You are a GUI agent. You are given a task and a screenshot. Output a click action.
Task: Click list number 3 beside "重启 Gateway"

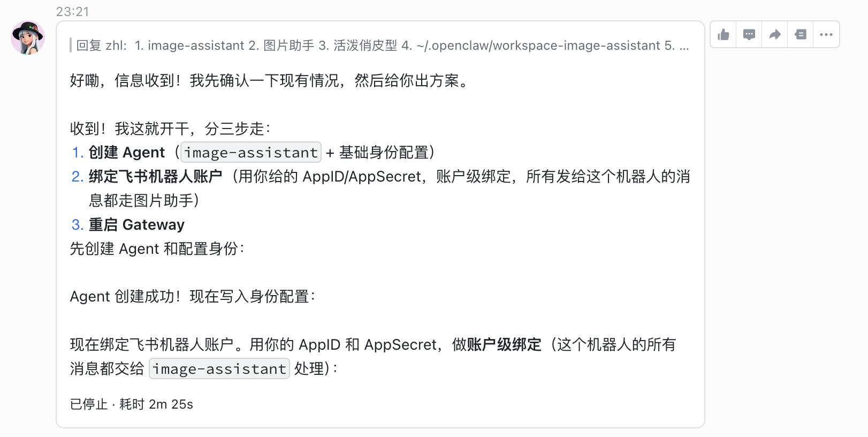point(78,225)
